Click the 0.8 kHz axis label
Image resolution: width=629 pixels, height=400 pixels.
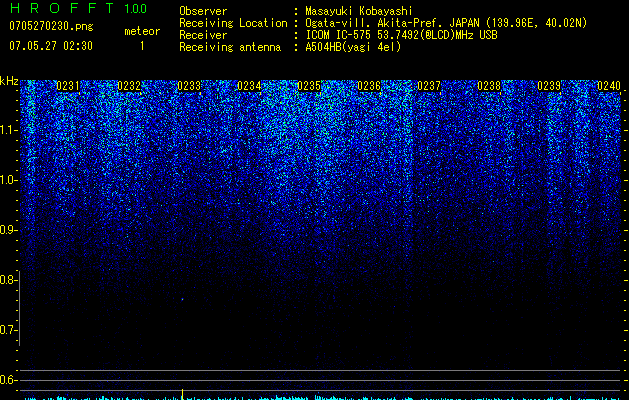point(8,280)
